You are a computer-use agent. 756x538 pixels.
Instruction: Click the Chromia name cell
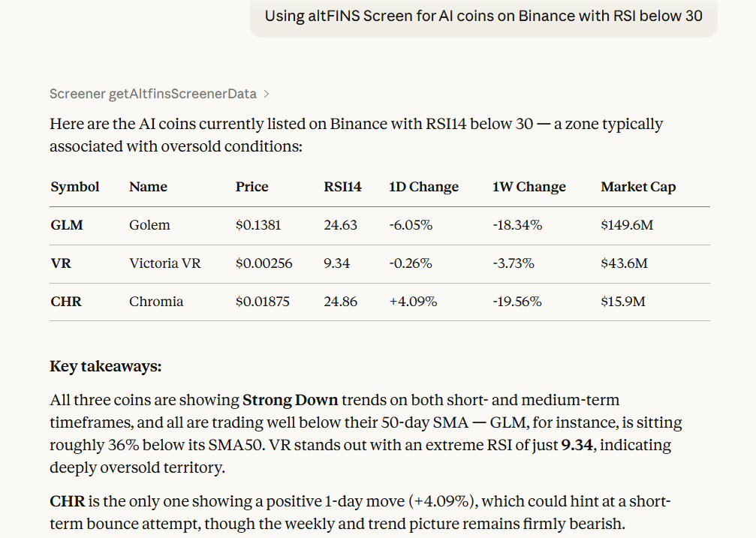156,302
